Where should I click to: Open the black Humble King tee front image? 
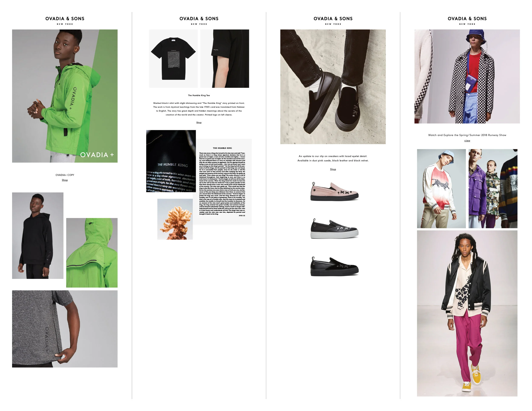pyautogui.click(x=173, y=59)
